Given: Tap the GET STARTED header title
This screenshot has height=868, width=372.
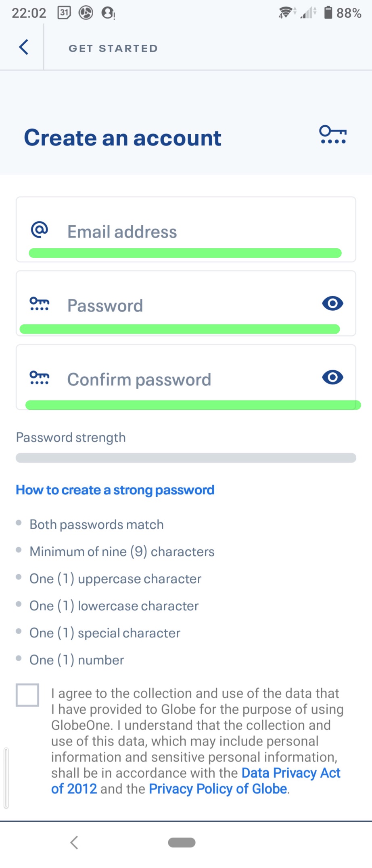Looking at the screenshot, I should 113,48.
